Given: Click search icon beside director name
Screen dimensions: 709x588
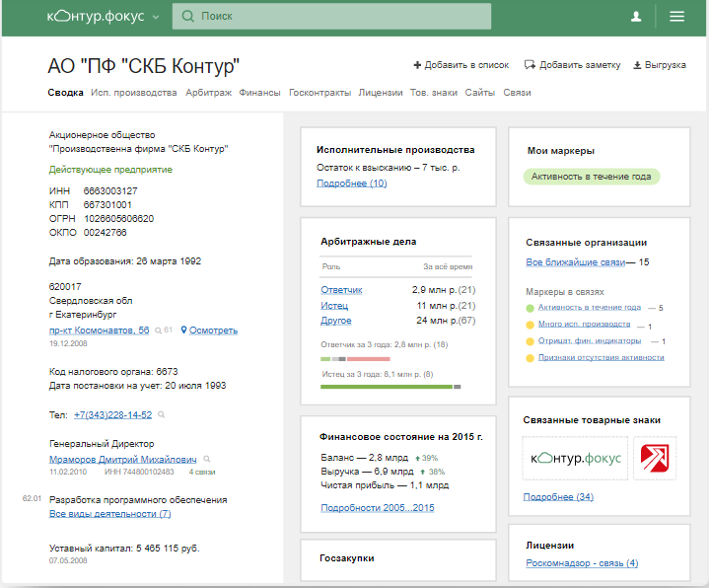Looking at the screenshot, I should pyautogui.click(x=207, y=459).
